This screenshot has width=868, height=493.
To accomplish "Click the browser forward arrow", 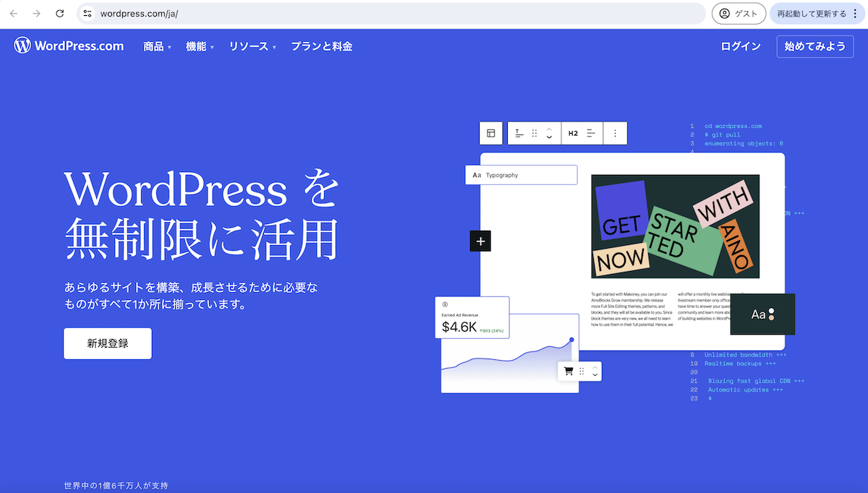I will [x=36, y=14].
